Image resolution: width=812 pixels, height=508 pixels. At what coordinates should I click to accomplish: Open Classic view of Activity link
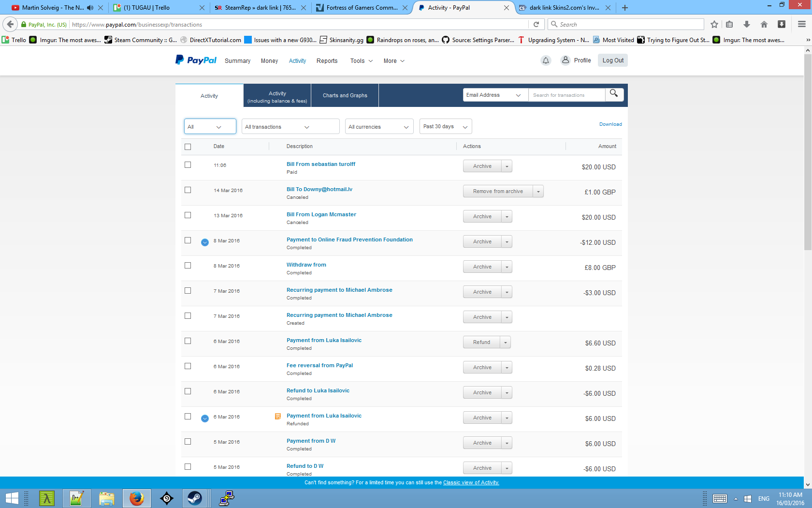[471, 483]
